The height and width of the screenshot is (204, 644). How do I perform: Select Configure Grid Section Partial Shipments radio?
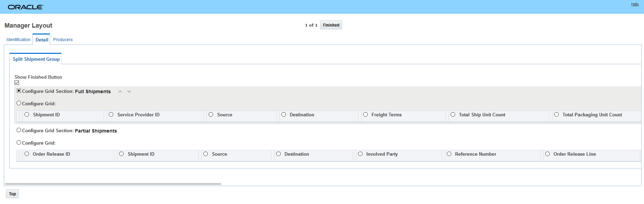click(19, 130)
